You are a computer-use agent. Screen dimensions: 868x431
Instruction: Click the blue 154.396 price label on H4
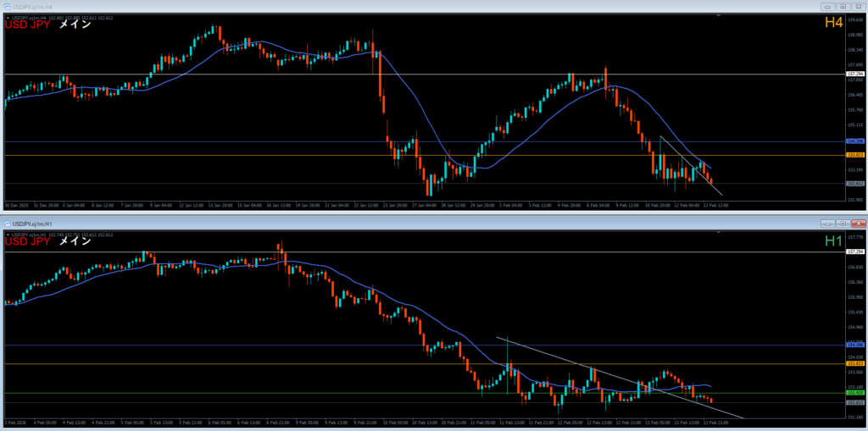854,141
